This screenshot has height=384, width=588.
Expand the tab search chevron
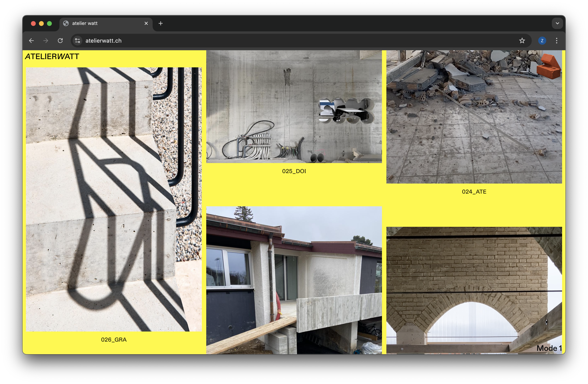[x=557, y=23]
